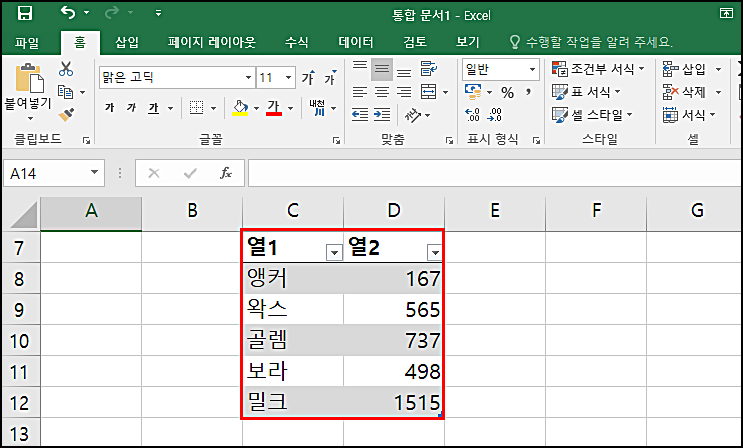This screenshot has height=448, width=743.
Task: Click the 수행할 작업을 알려 주세요 search box
Action: pyautogui.click(x=591, y=42)
